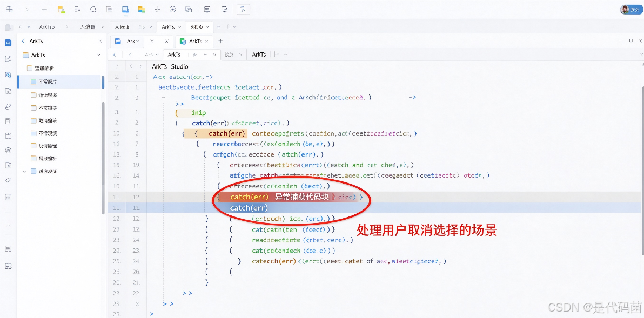The width and height of the screenshot is (644, 318).
Task: Add a new tab with the plus button
Action: click(x=220, y=41)
